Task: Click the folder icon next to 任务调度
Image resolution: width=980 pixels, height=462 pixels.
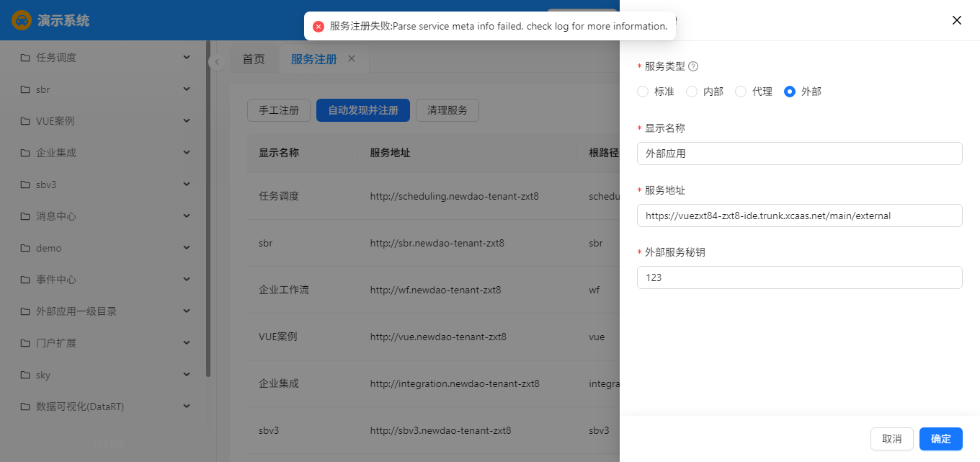Action: point(25,58)
